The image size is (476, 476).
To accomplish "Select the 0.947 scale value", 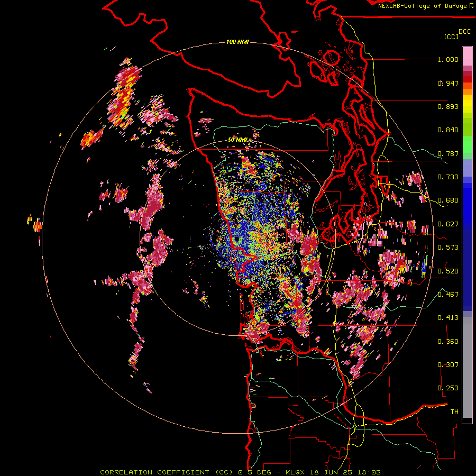I will tap(448, 83).
